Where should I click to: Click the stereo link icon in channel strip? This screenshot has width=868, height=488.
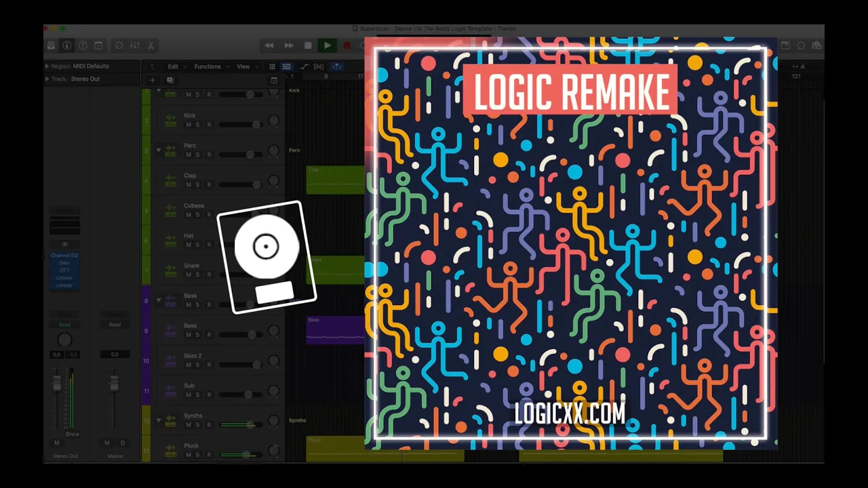(x=64, y=244)
